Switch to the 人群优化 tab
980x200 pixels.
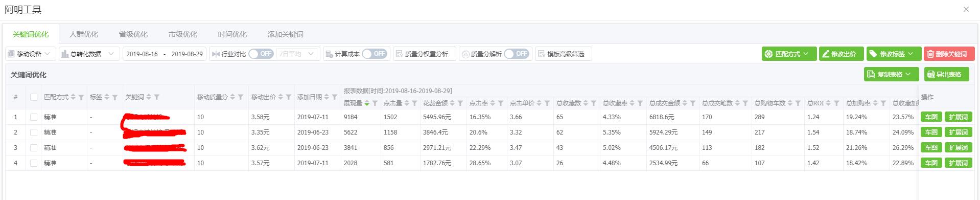[x=84, y=34]
